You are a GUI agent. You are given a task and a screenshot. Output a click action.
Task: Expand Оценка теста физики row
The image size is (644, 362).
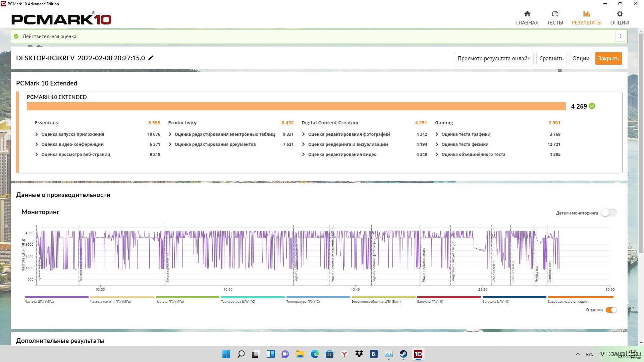[x=437, y=144]
